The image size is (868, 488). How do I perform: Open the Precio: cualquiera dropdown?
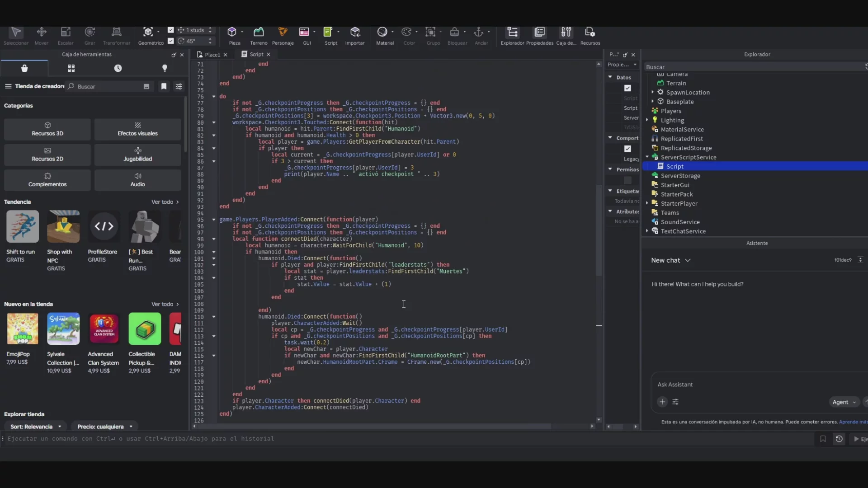pos(105,427)
